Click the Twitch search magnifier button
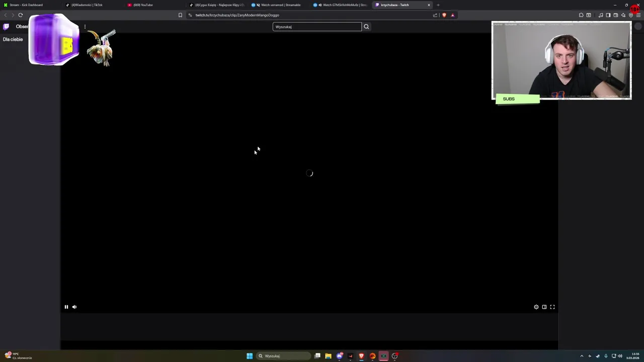Viewport: 644px width, 362px height. click(x=366, y=27)
